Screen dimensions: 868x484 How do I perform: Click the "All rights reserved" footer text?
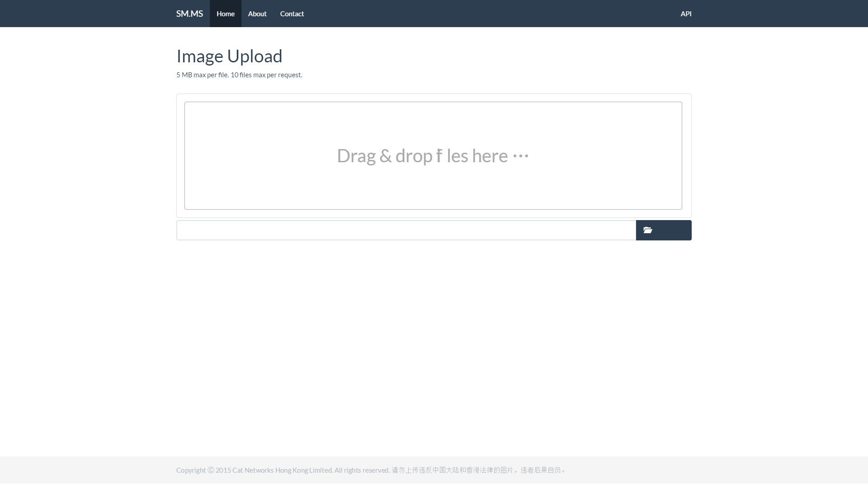pyautogui.click(x=362, y=470)
